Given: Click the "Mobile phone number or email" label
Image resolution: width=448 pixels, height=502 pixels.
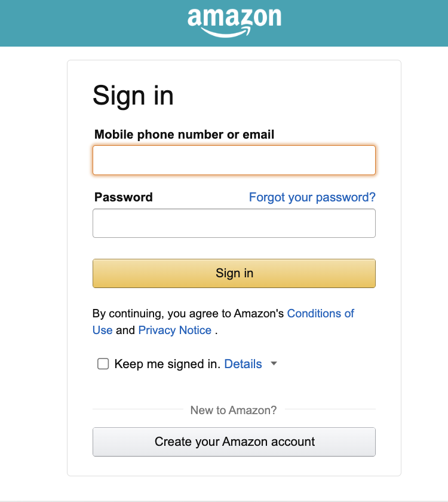Looking at the screenshot, I should 184,134.
